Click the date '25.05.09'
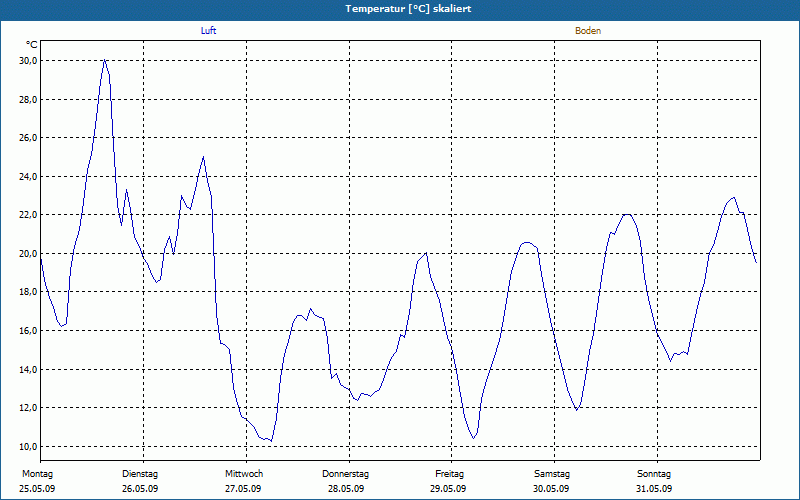This screenshot has width=800, height=500. [37, 489]
